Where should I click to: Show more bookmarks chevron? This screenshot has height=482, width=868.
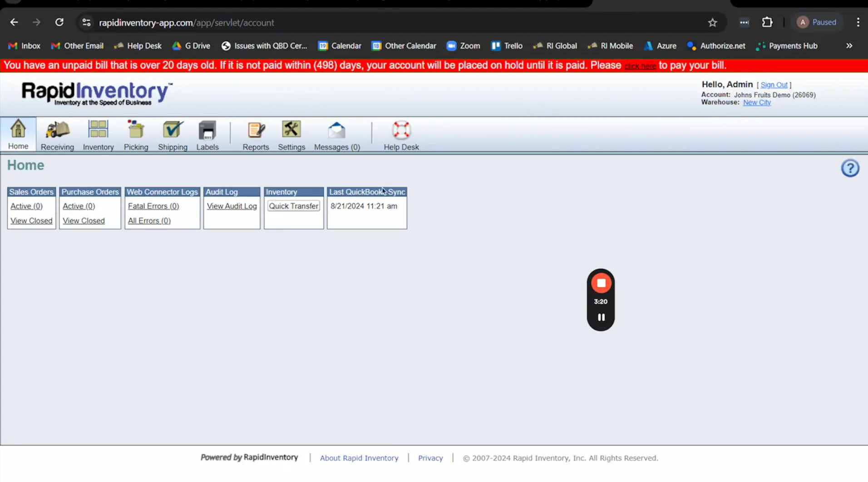click(x=849, y=46)
